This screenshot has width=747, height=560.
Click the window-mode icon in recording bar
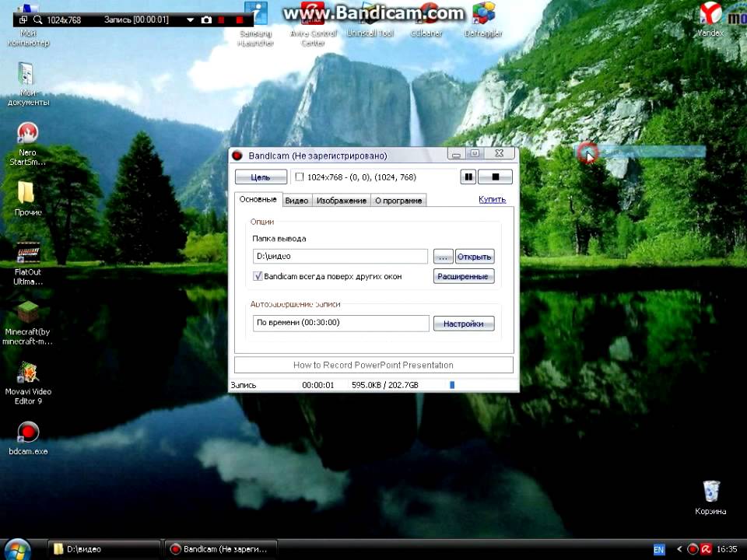(x=23, y=20)
